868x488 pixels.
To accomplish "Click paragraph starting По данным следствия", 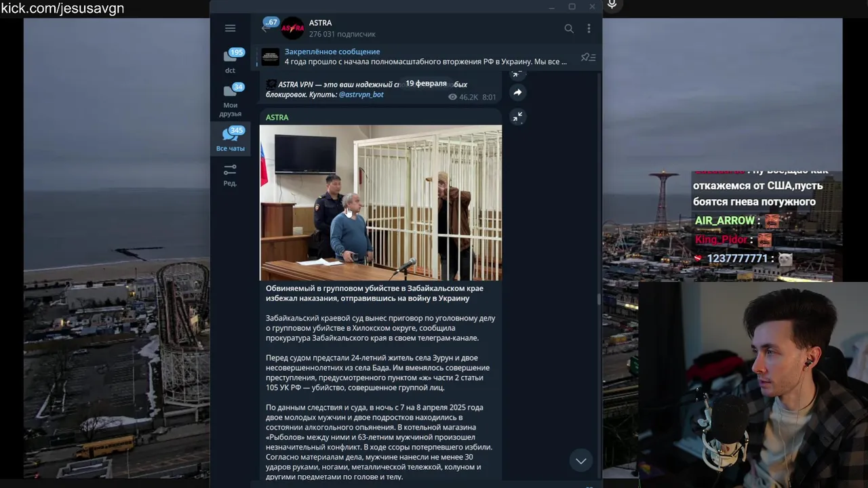I will (379, 442).
